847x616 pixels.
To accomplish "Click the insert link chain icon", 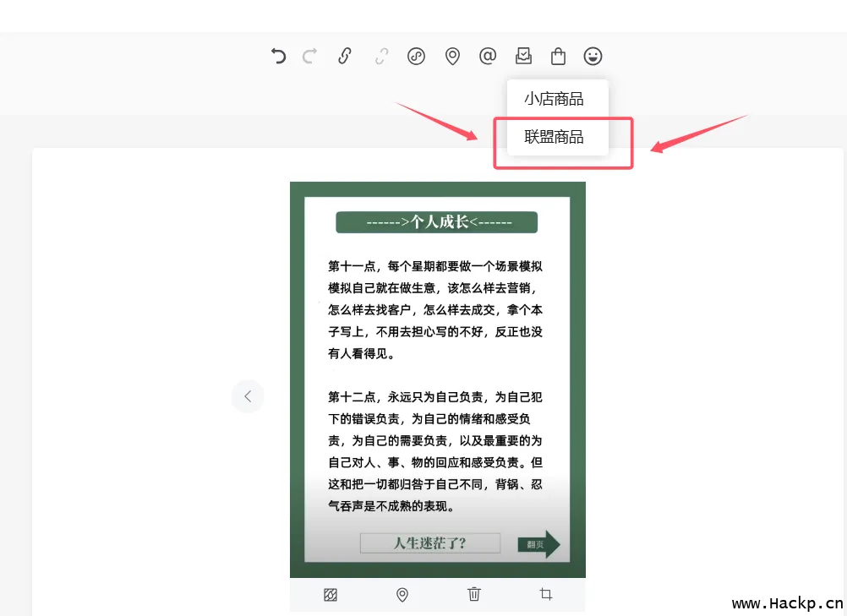I will coord(345,57).
